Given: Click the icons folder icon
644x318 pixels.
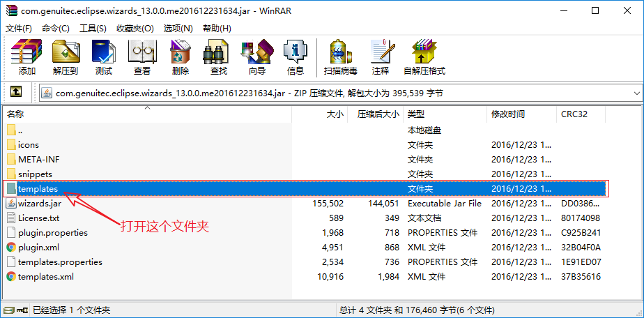Looking at the screenshot, I should point(11,144).
